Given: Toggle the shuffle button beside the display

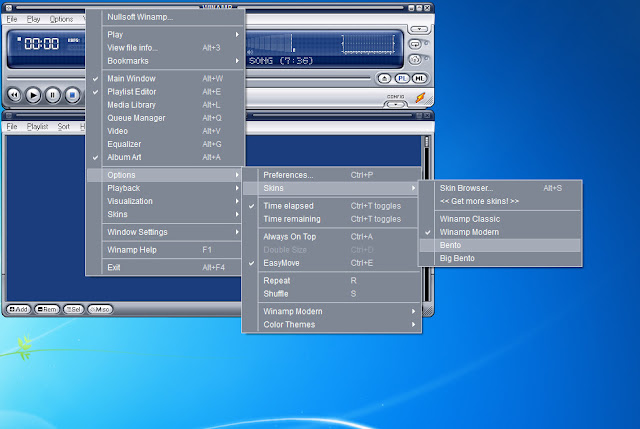Looking at the screenshot, I should 415,60.
